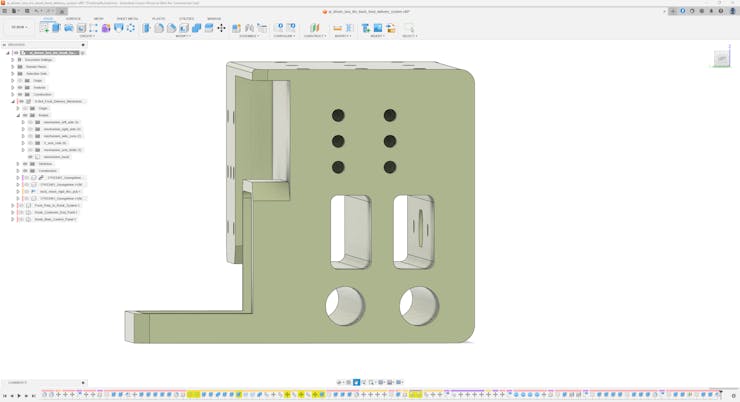Screen dimensions: 740x402
Task: Open the Surface toolbar tab
Action: tap(73, 19)
